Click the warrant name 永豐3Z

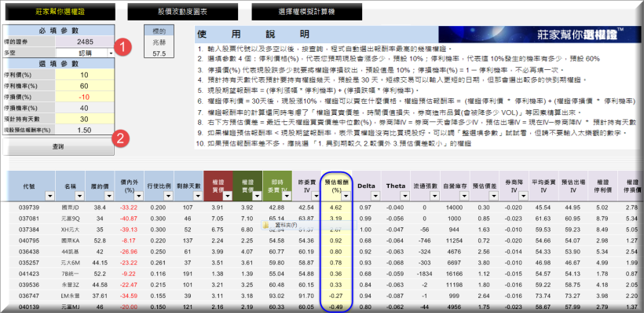(x=70, y=284)
